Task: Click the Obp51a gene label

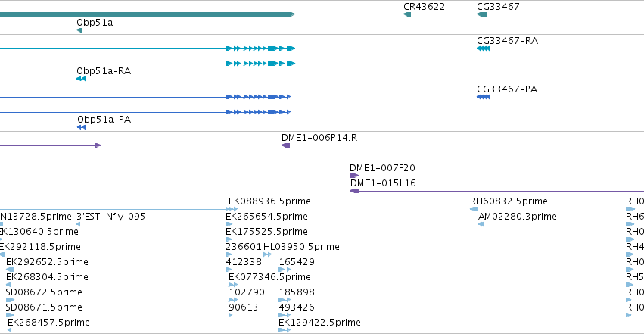Action: (95, 23)
